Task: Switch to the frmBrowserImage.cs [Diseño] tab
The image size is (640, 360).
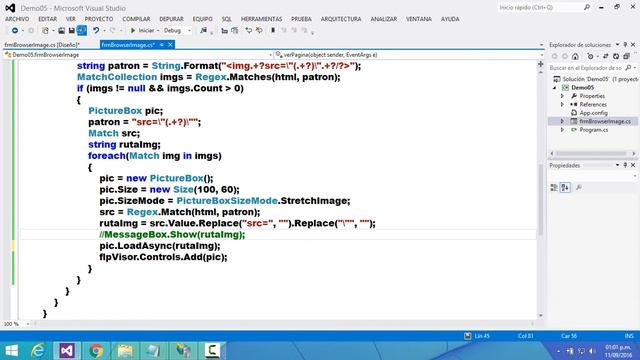Action: 42,45
